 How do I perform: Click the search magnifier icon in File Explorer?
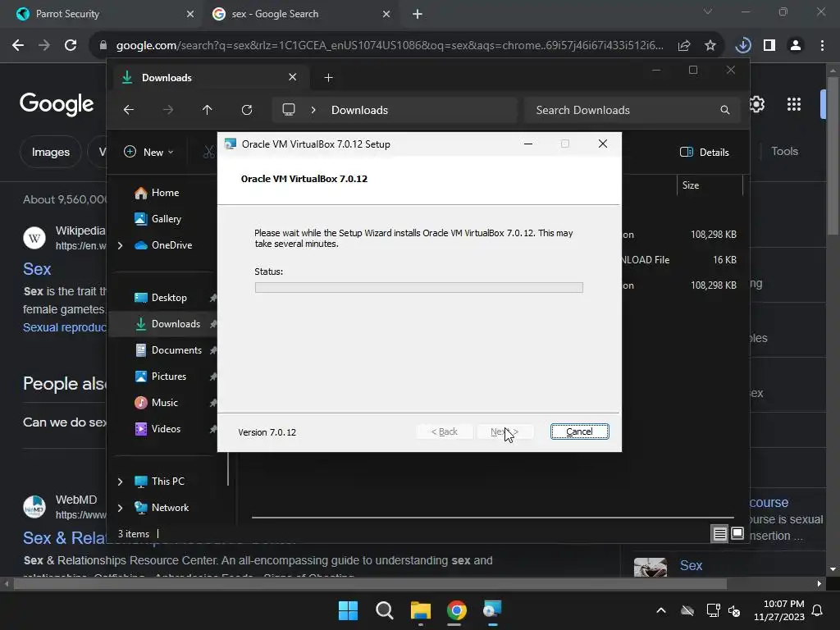pos(725,110)
